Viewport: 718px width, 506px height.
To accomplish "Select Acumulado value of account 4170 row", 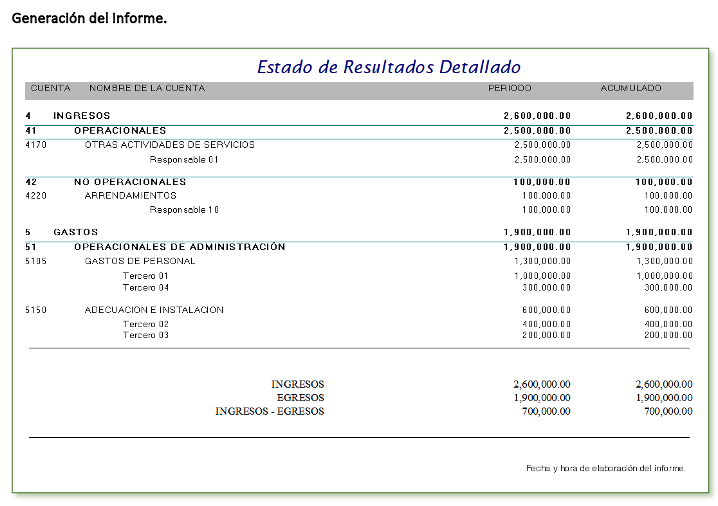I will [664, 145].
